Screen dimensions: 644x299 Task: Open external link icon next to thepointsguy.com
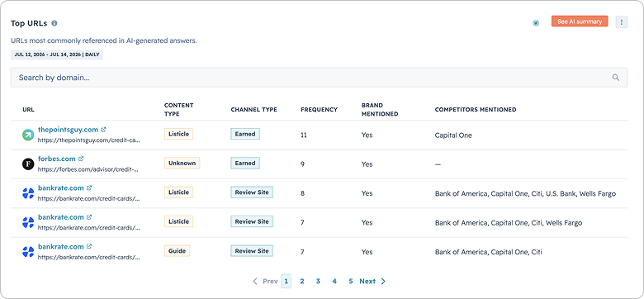[x=103, y=130]
